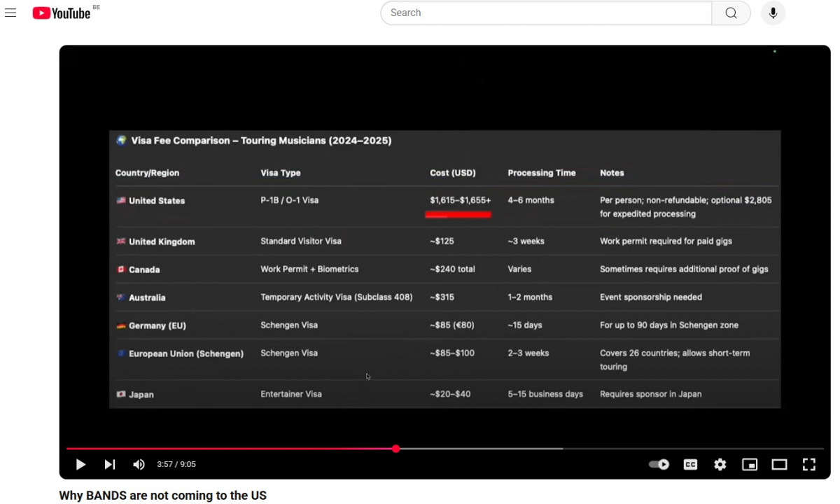
Task: Open the YouTube hamburger guide menu
Action: (x=10, y=13)
